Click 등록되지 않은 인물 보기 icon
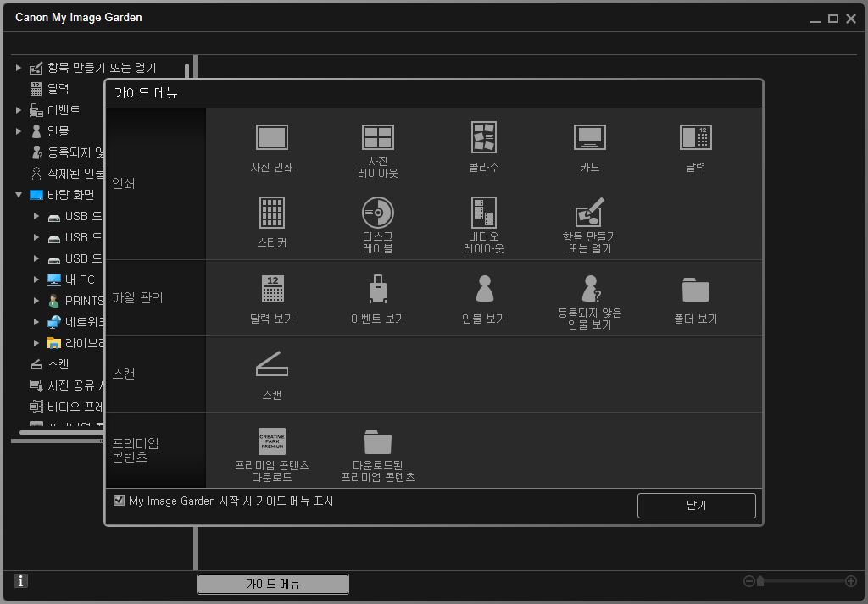The width and height of the screenshot is (868, 604). 591,289
